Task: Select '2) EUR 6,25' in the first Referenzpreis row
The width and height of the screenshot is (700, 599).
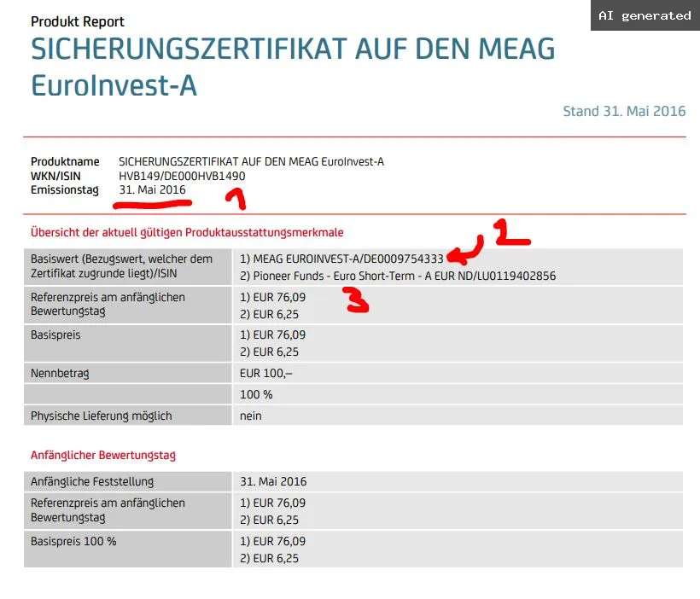Action: 269,315
